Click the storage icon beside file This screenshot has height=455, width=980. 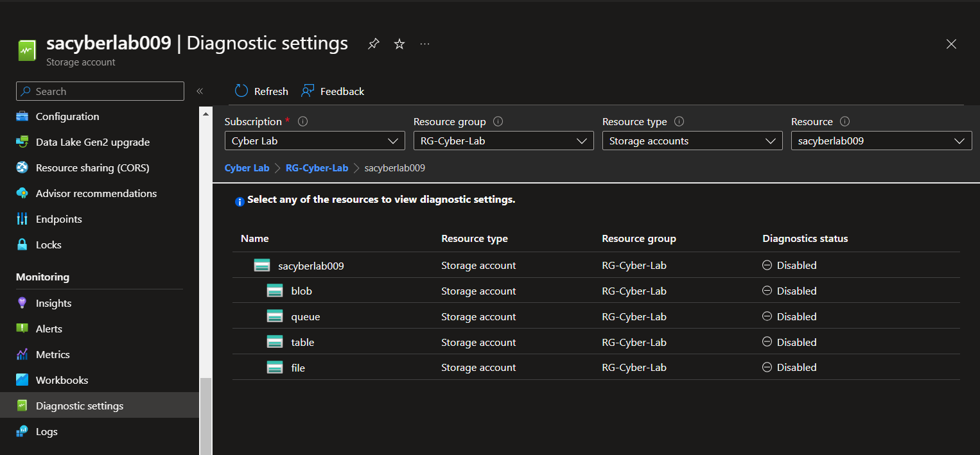coord(275,367)
